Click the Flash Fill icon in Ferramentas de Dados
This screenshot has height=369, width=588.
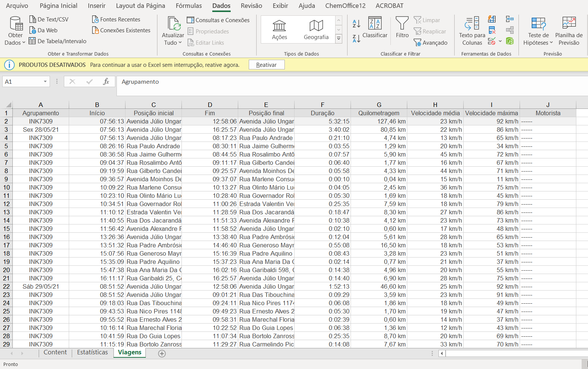point(492,19)
